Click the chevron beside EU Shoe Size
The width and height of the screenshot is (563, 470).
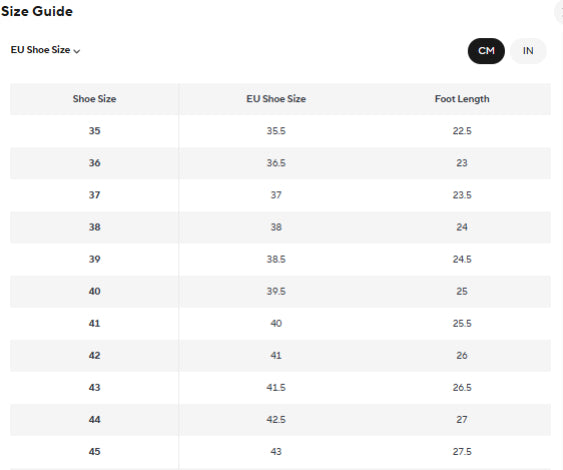(x=76, y=51)
